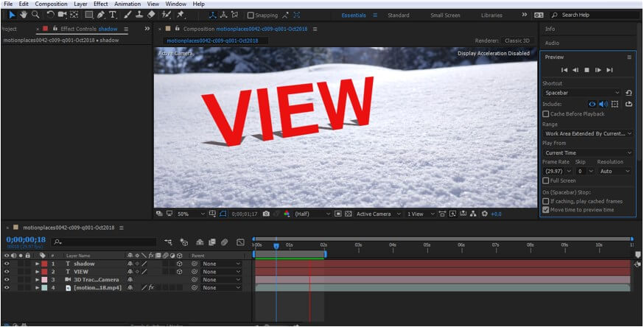
Task: Select the Zoom magnifier tool
Action: [x=35, y=15]
